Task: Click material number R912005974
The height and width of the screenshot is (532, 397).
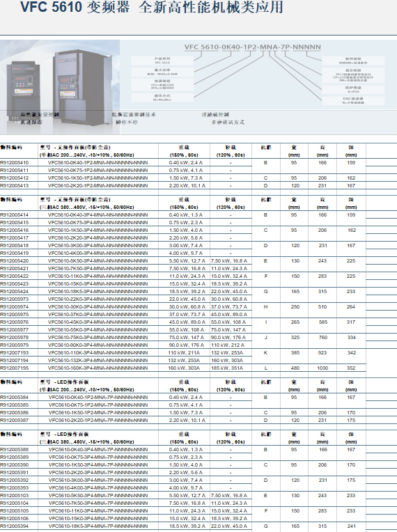Action: (15, 306)
